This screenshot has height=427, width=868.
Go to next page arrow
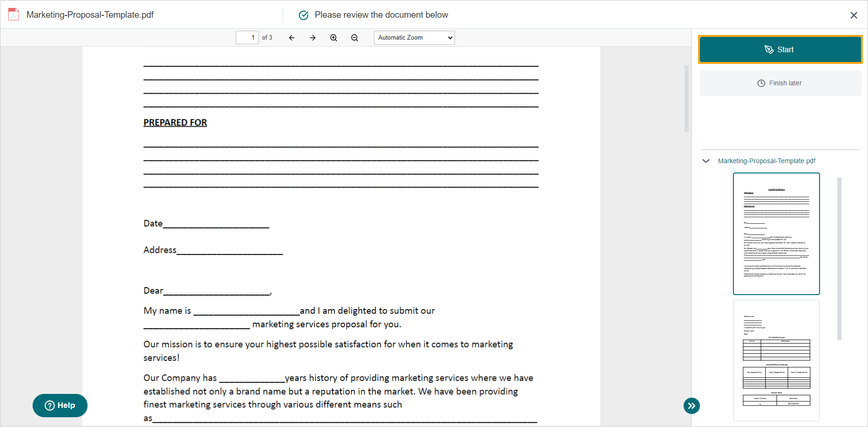(312, 38)
